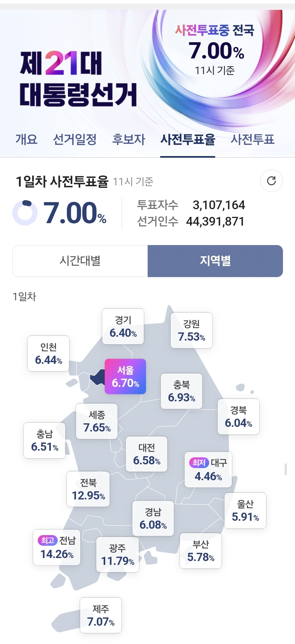Select the 경기 6.40% region card
The width and height of the screenshot is (295, 644).
pyautogui.click(x=123, y=326)
